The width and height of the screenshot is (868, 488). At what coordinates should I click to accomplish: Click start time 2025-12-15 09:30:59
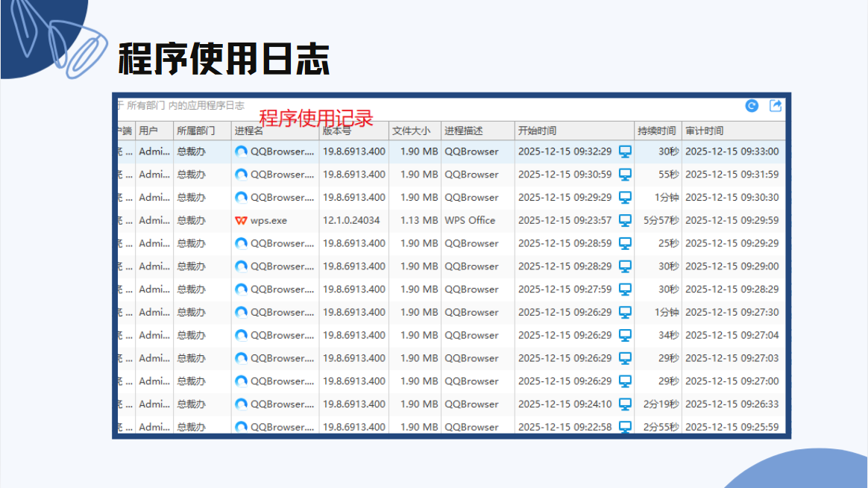point(564,175)
